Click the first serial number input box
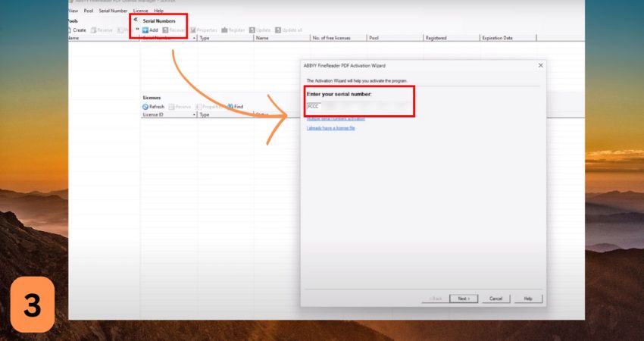The height and width of the screenshot is (341, 644). (314, 107)
